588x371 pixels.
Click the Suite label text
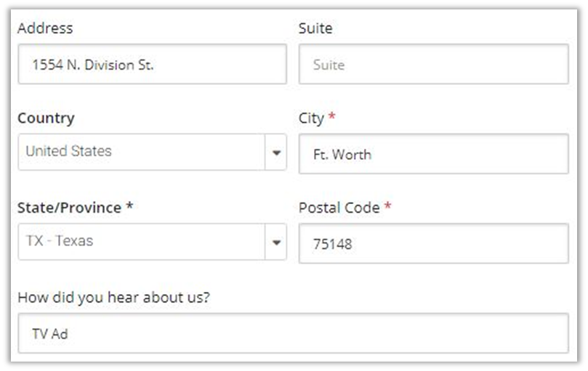315,29
